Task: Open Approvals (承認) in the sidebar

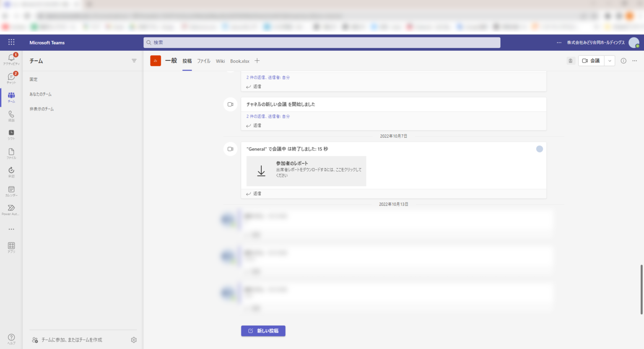Action: click(x=11, y=172)
